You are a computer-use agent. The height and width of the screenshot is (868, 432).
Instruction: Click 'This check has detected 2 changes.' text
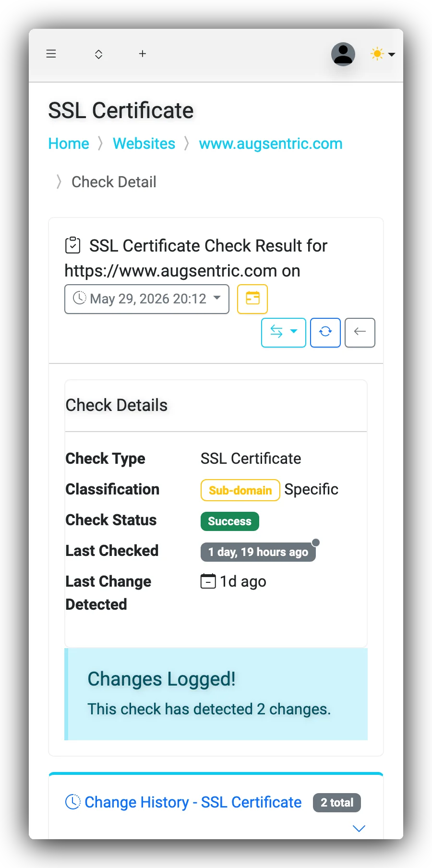pyautogui.click(x=209, y=709)
